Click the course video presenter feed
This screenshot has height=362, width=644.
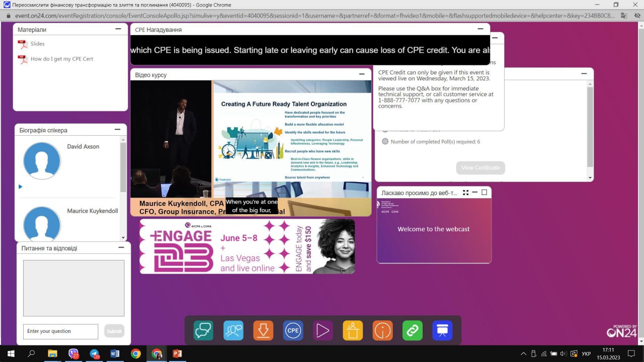point(171,139)
